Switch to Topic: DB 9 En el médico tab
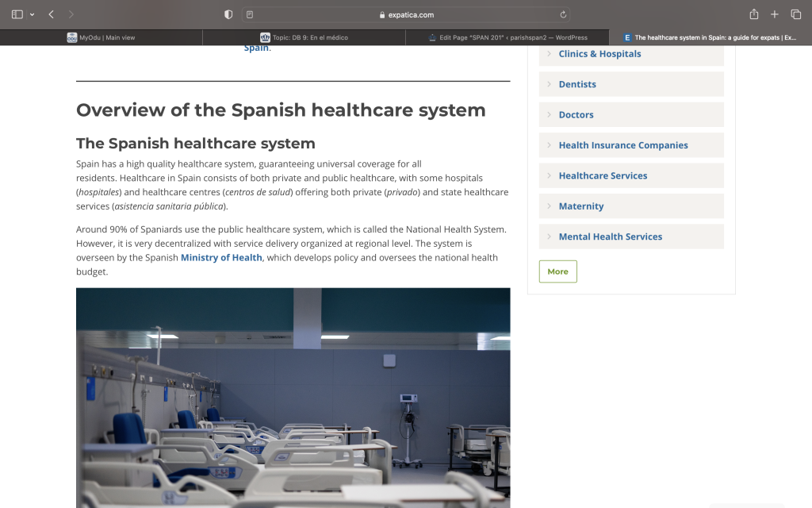The width and height of the screenshot is (812, 508). (304, 37)
